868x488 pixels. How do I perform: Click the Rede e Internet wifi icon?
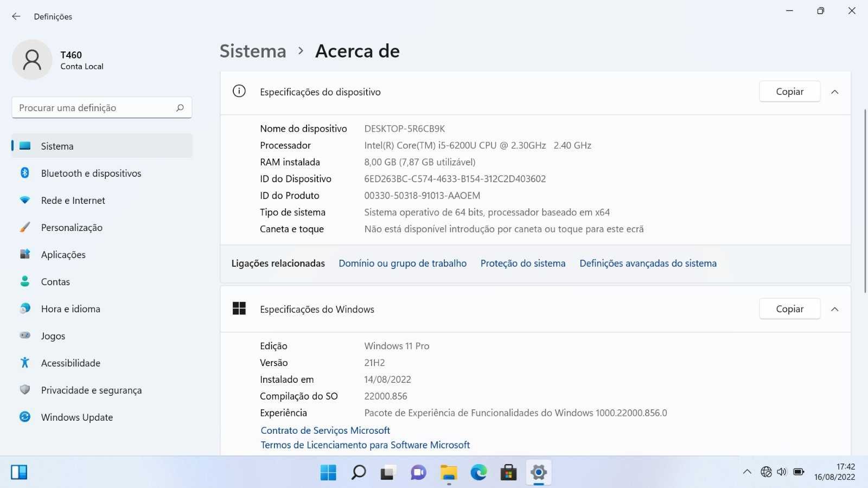click(25, 200)
